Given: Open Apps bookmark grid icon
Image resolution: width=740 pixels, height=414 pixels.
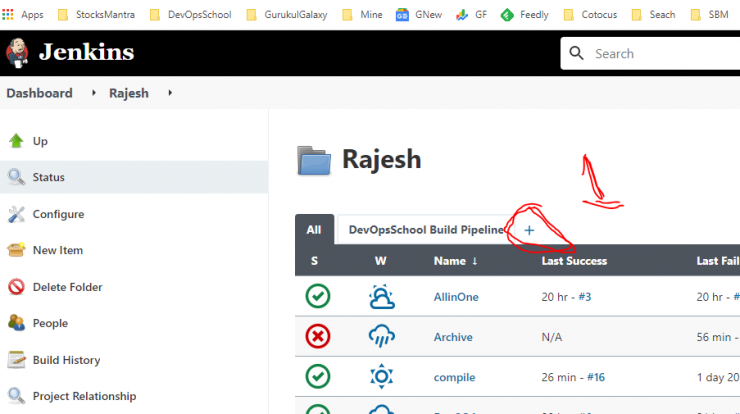Looking at the screenshot, I should 8,15.
